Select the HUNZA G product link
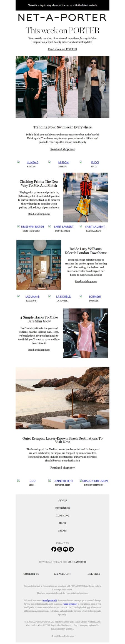Screen dimensions: 125x644 (x=32, y=162)
